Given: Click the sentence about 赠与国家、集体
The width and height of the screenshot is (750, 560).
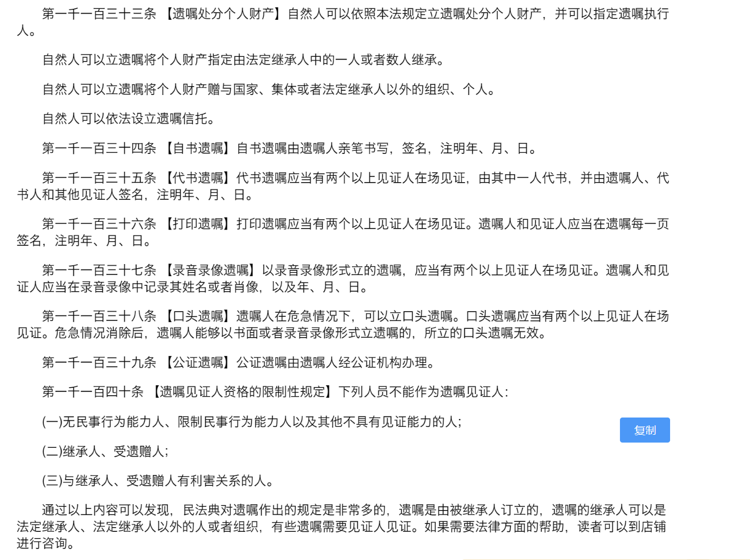Looking at the screenshot, I should click(268, 90).
